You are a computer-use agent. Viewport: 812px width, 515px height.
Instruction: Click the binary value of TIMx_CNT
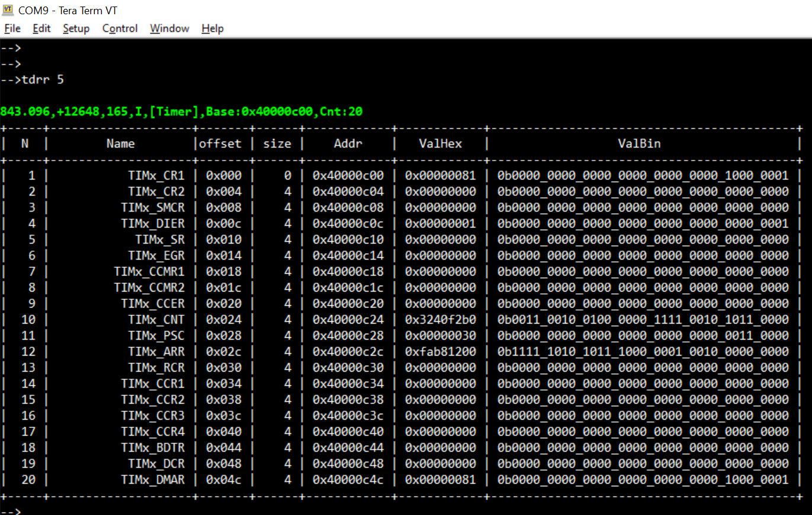[x=643, y=319]
